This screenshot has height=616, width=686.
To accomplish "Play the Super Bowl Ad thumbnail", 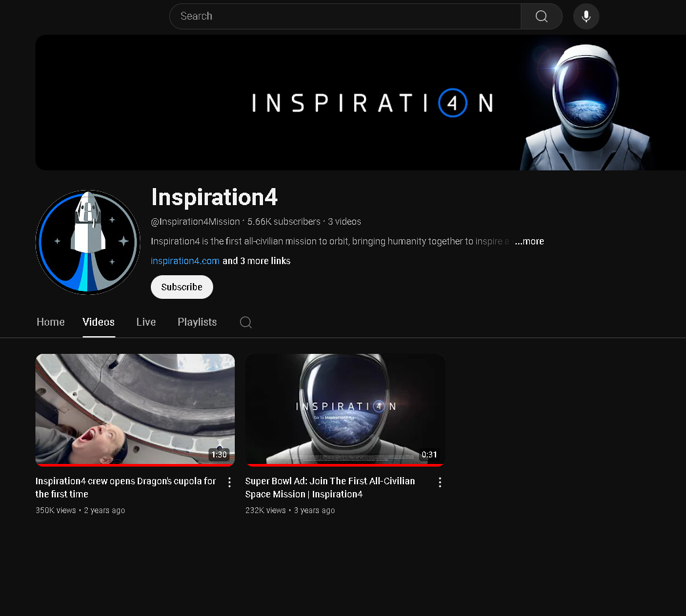I will tap(345, 410).
